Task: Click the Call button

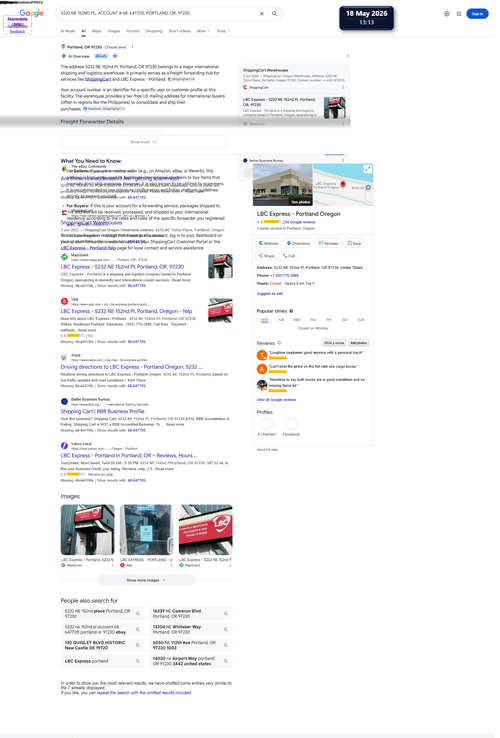Action: click(289, 256)
